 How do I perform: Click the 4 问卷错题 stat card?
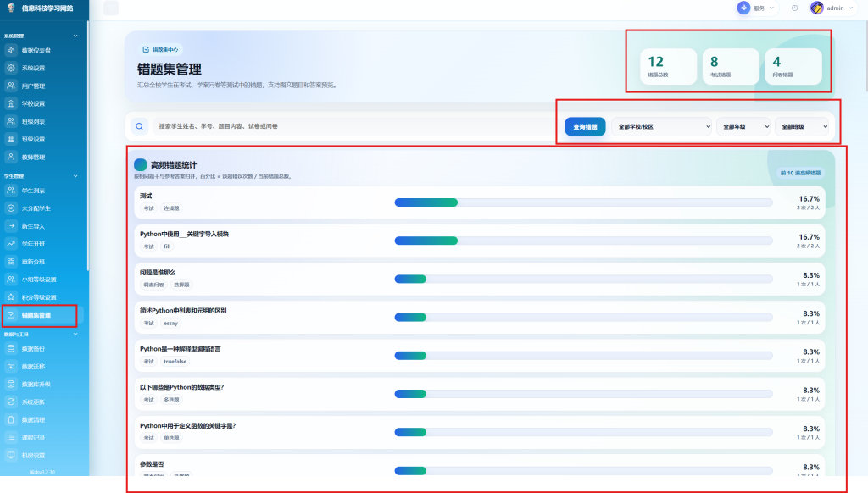coord(793,66)
